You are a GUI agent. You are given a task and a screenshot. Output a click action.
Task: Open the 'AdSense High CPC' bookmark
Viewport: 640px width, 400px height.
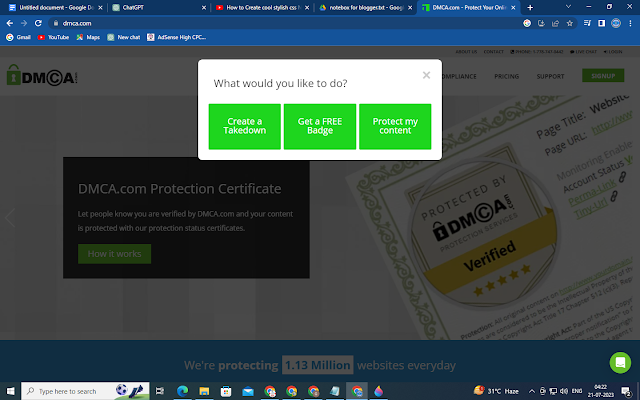click(x=176, y=37)
